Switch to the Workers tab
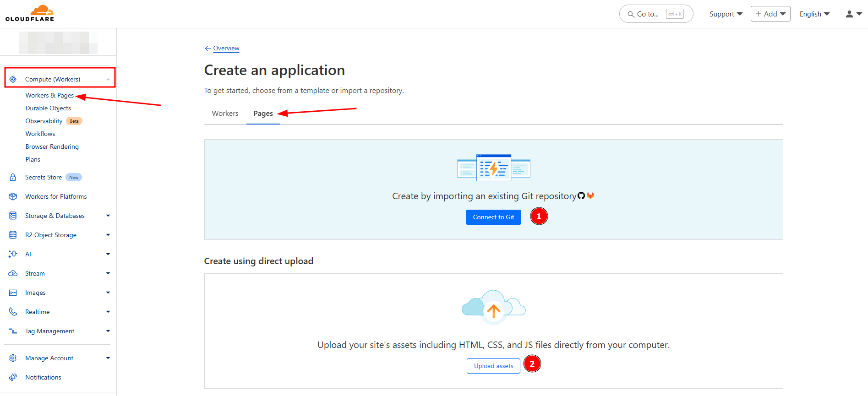This screenshot has height=396, width=868. pos(225,114)
